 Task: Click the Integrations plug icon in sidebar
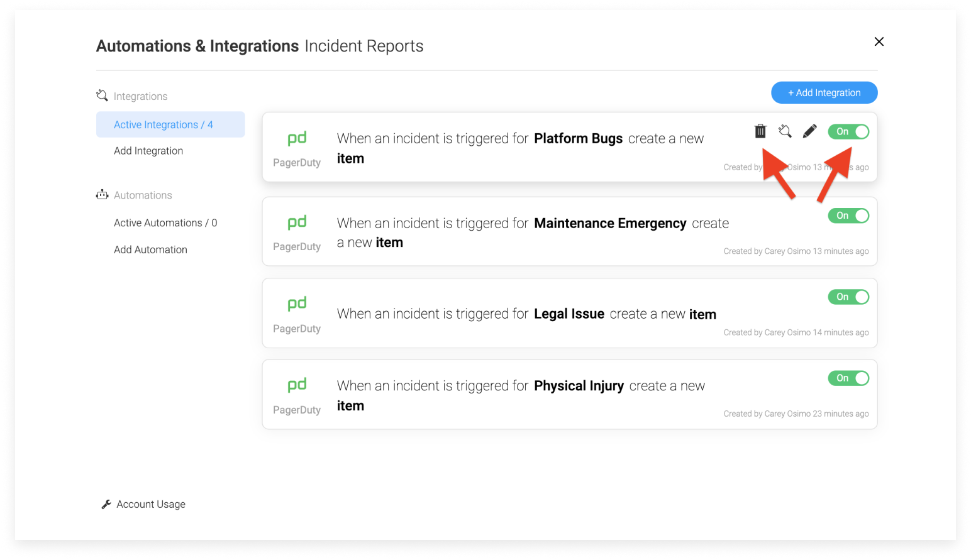click(x=102, y=95)
